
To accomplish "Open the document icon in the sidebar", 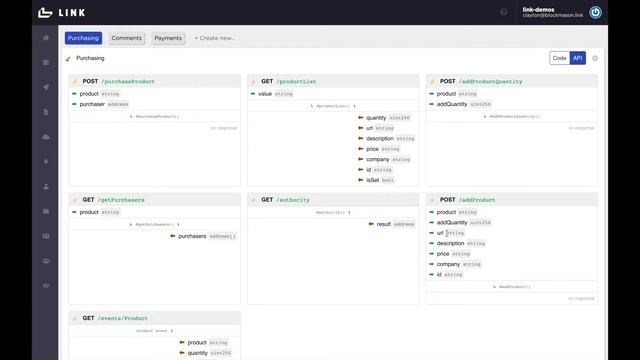I will tap(46, 112).
